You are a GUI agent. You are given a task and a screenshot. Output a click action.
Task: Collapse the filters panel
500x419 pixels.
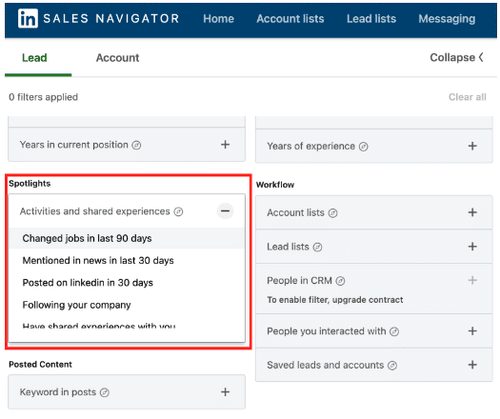coord(456,57)
